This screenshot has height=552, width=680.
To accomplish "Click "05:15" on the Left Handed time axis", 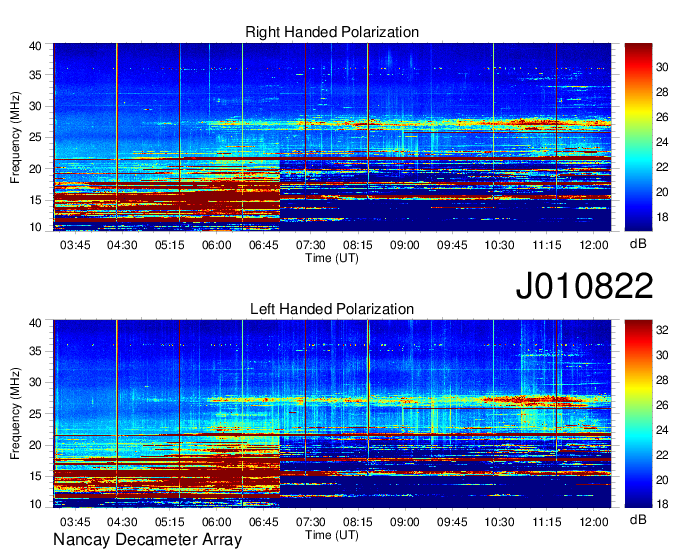I will tap(170, 522).
